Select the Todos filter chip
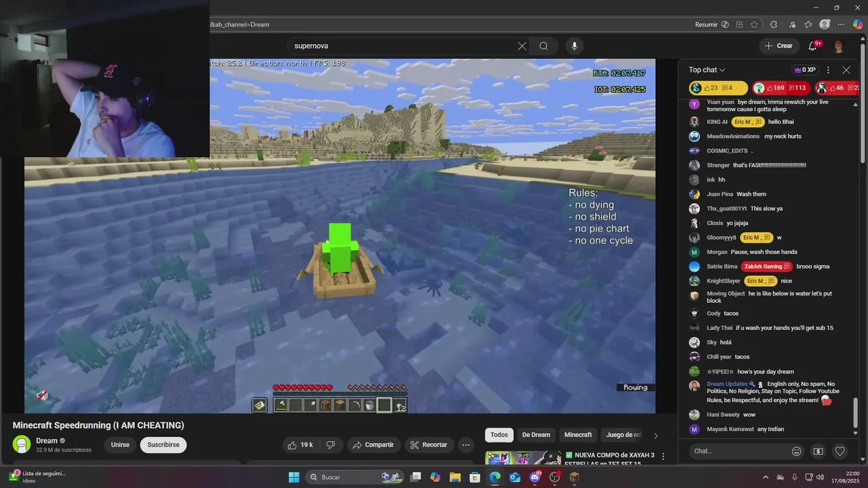 [499, 435]
